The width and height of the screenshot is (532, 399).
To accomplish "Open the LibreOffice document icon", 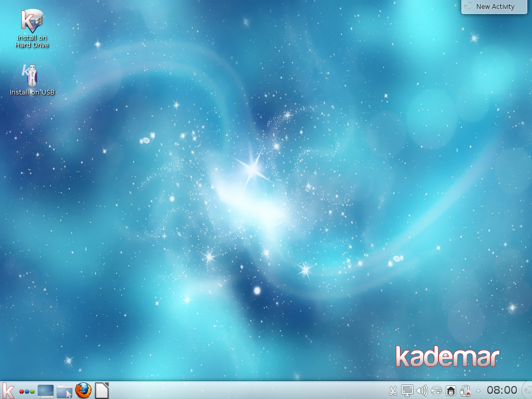I will click(x=102, y=390).
